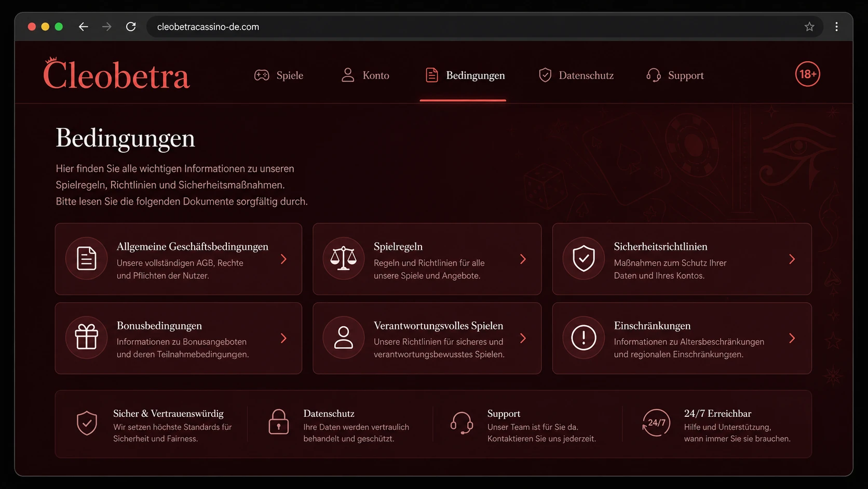Click the Datenschutz shield icon in navigation
The height and width of the screenshot is (489, 868).
545,75
